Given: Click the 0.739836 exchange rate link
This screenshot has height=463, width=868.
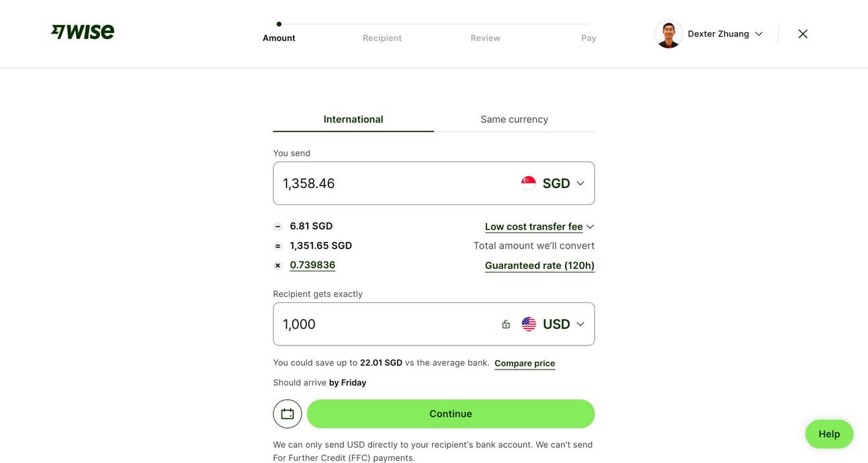Looking at the screenshot, I should (x=312, y=265).
